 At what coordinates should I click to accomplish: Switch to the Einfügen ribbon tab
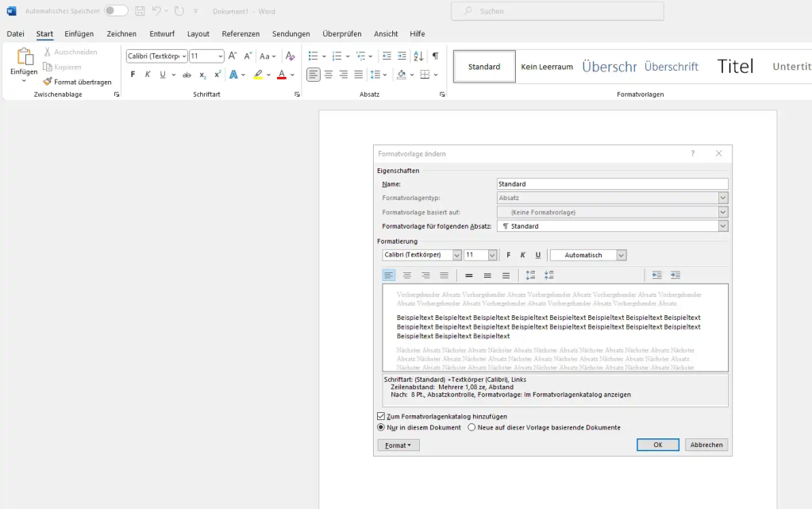click(78, 33)
